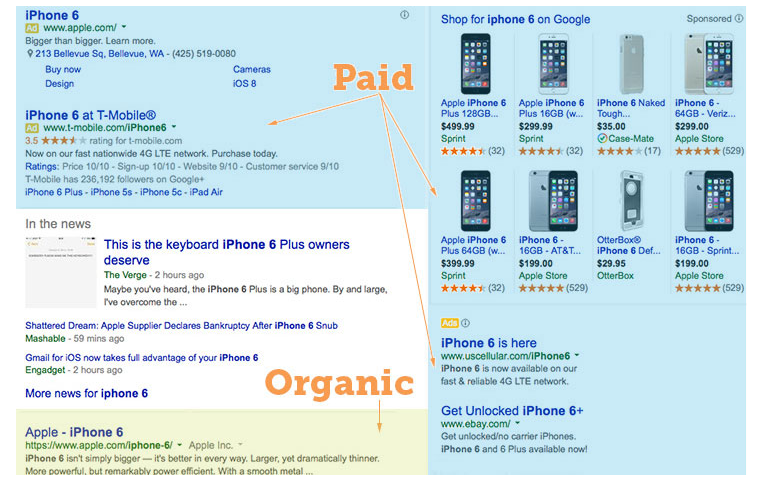Click Get Unlocked iPhone 6+ eBay ad
This screenshot has height=485, width=758.
tap(512, 411)
